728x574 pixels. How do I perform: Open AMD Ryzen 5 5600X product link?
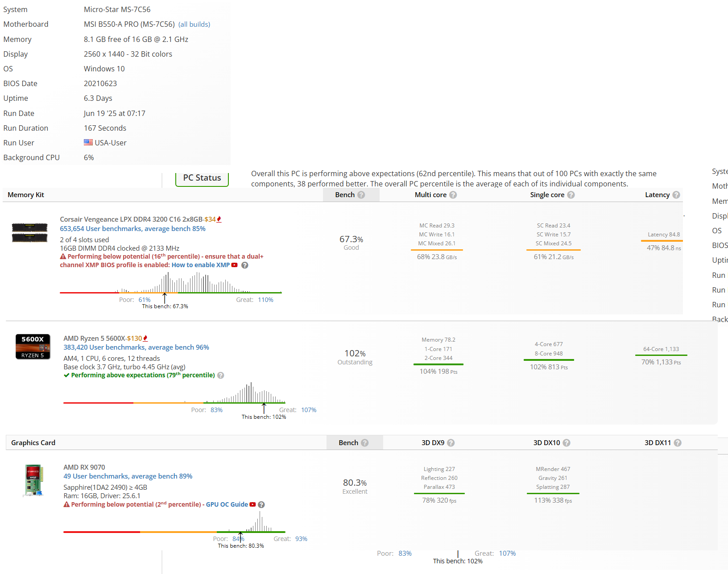tap(94, 338)
